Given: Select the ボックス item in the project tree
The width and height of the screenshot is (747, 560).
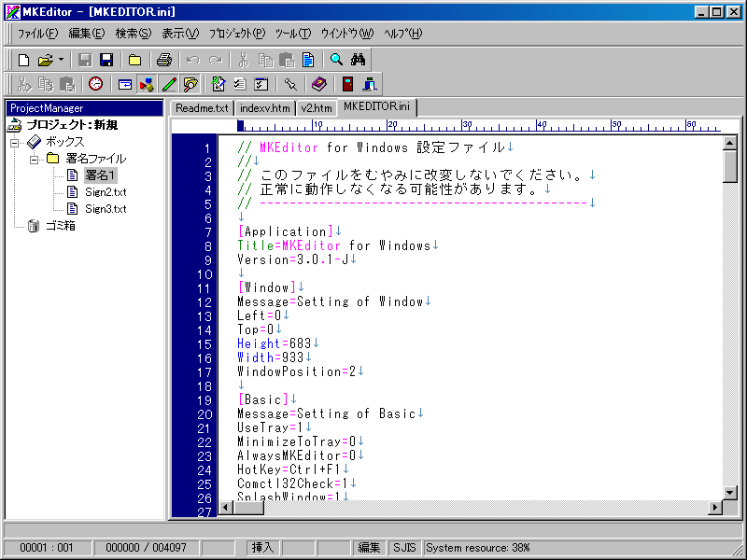Looking at the screenshot, I should [x=64, y=142].
